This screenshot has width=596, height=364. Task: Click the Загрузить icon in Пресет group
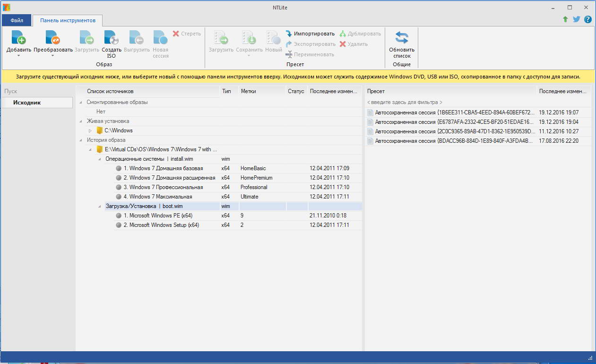[x=221, y=37]
